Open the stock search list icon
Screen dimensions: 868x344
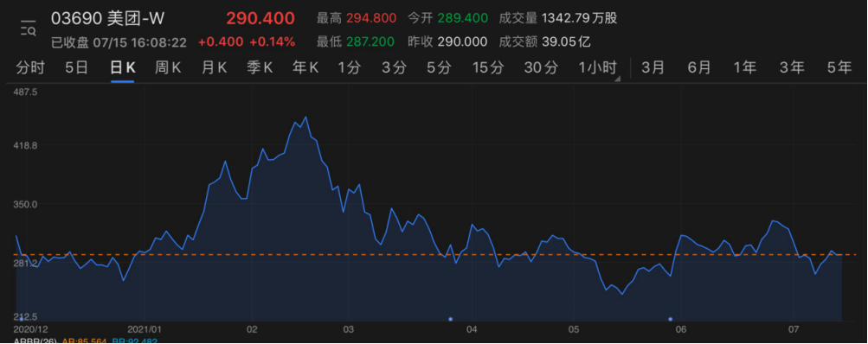[x=29, y=28]
